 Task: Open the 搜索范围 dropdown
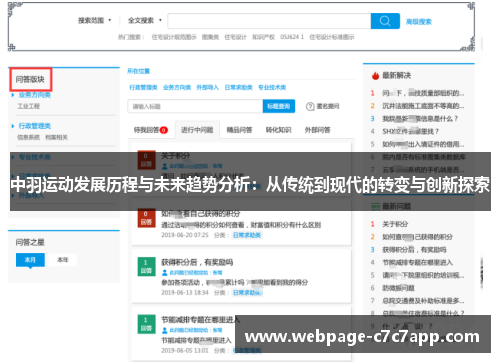pos(94,21)
